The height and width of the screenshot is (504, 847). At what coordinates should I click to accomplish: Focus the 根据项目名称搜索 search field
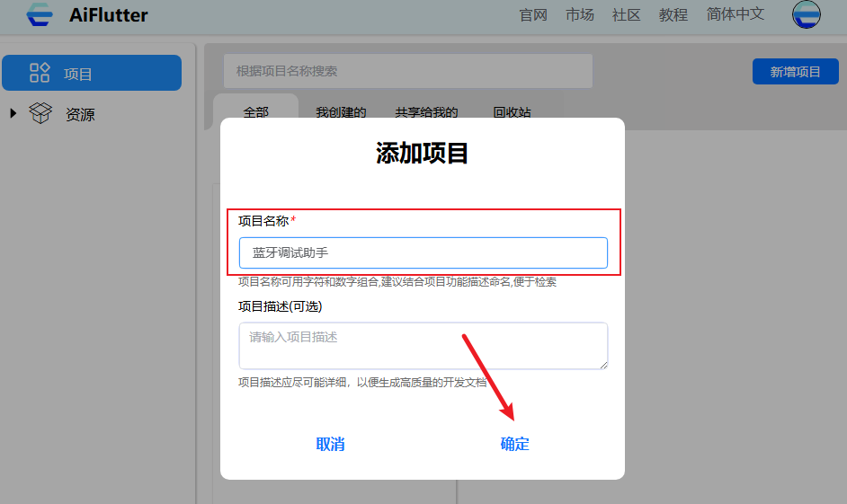point(408,71)
